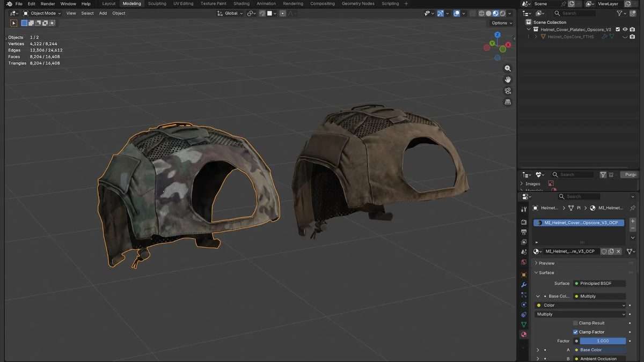Hide Helmet_Cover_Platatec_Opscore_V3 collection via eye icon
This screenshot has height=362, width=644.
tap(625, 29)
